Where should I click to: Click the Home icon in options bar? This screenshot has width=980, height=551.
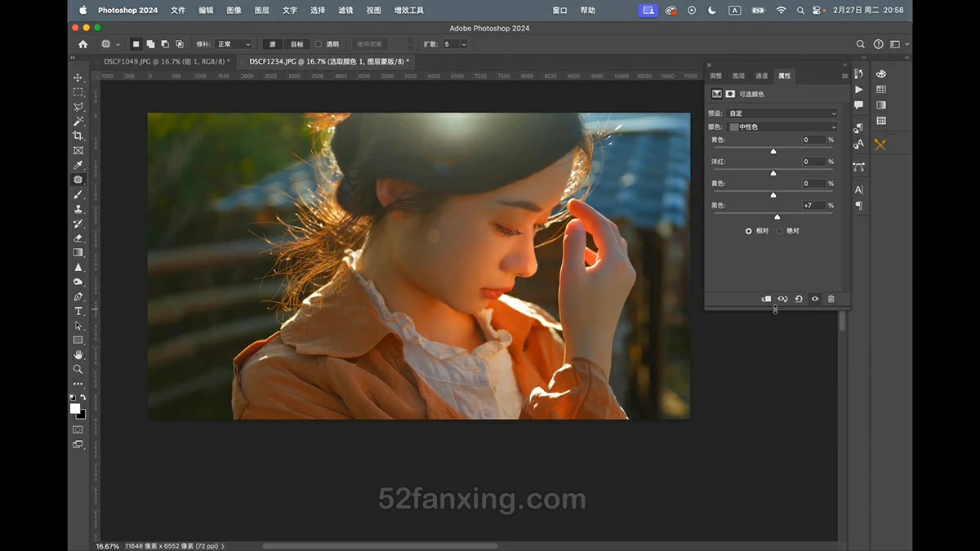pyautogui.click(x=82, y=44)
